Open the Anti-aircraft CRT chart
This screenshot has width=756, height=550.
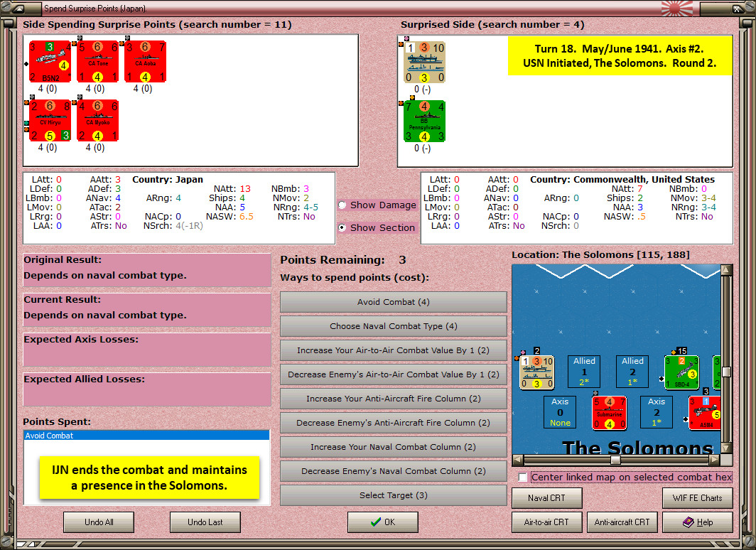(x=622, y=522)
